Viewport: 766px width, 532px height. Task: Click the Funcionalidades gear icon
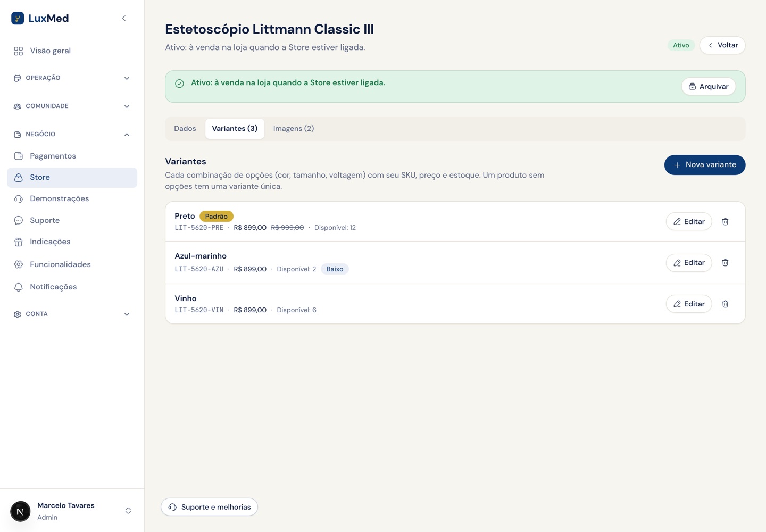(x=19, y=264)
